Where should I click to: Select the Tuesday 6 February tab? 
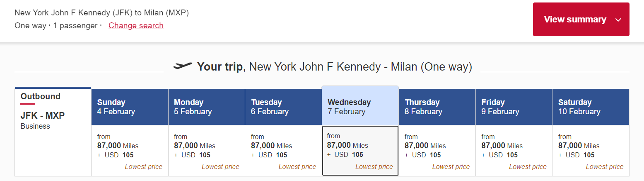(x=283, y=107)
